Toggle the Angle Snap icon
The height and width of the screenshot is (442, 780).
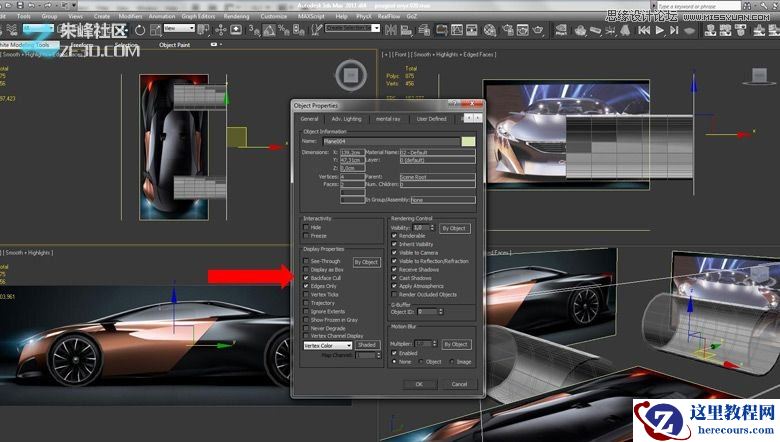(269, 30)
